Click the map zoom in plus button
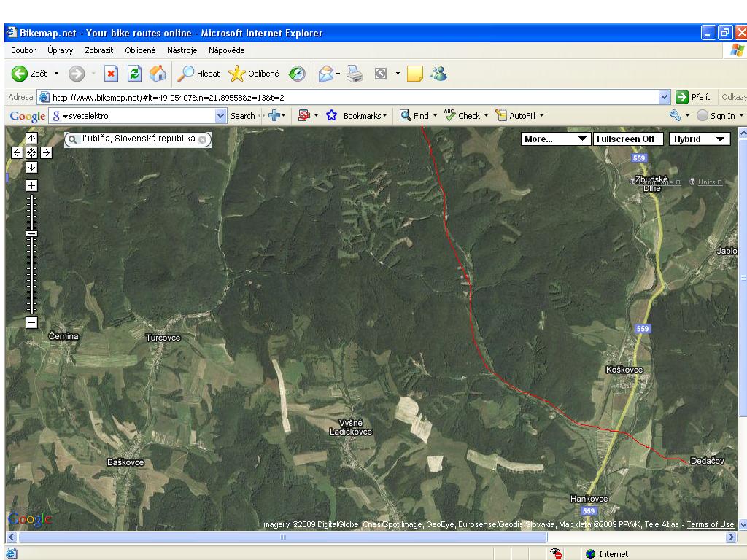The height and width of the screenshot is (560, 747). point(31,185)
